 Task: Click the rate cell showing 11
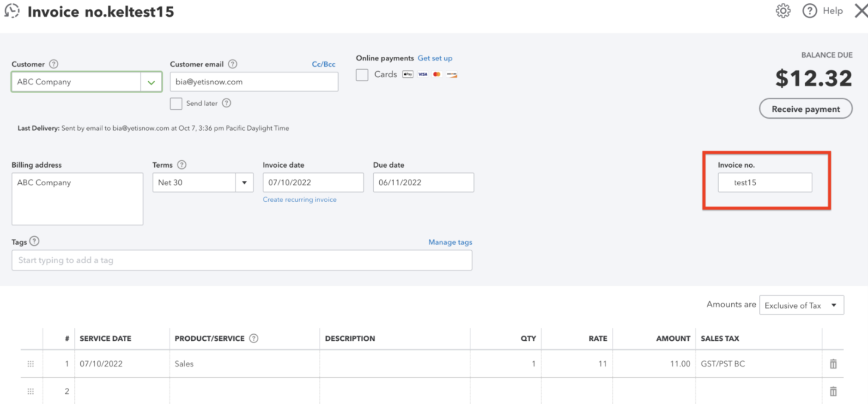click(577, 364)
